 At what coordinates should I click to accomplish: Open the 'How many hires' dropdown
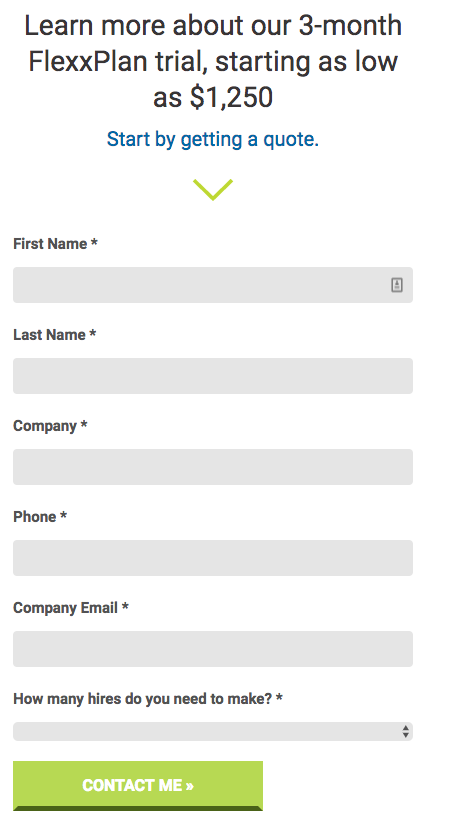[213, 732]
